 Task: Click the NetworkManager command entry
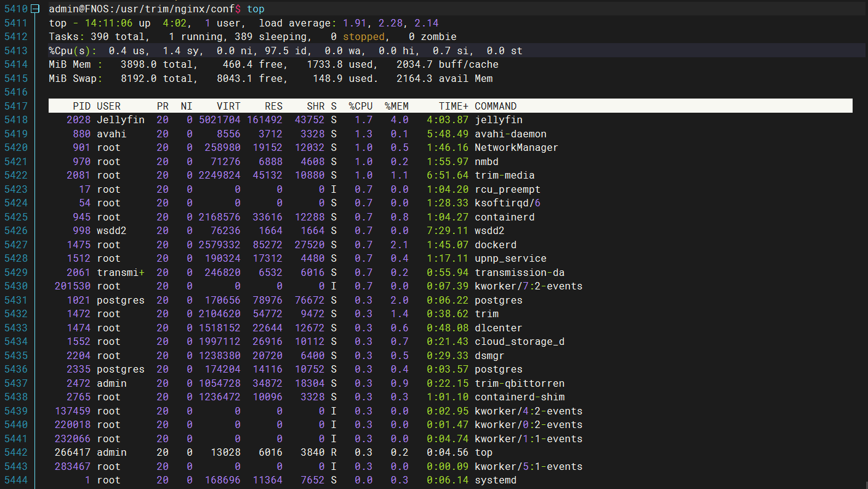click(x=516, y=148)
